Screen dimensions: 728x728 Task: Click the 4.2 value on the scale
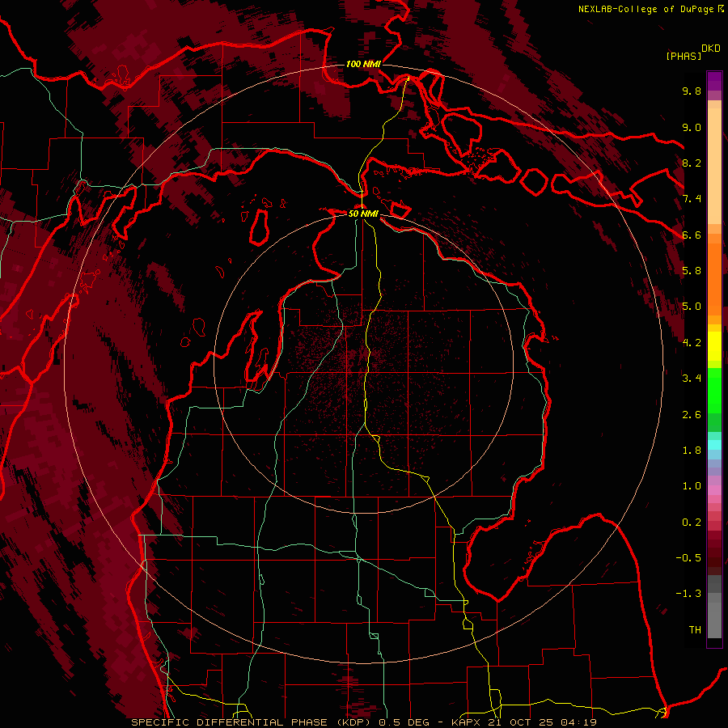pos(692,343)
